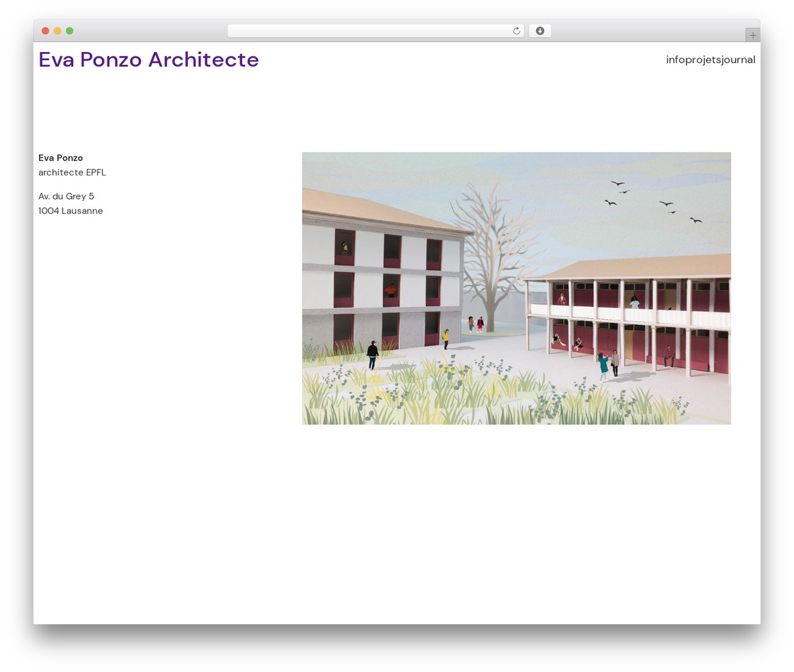Image resolution: width=794 pixels, height=672 pixels.
Task: Open downloads with the arrow icon
Action: (540, 31)
